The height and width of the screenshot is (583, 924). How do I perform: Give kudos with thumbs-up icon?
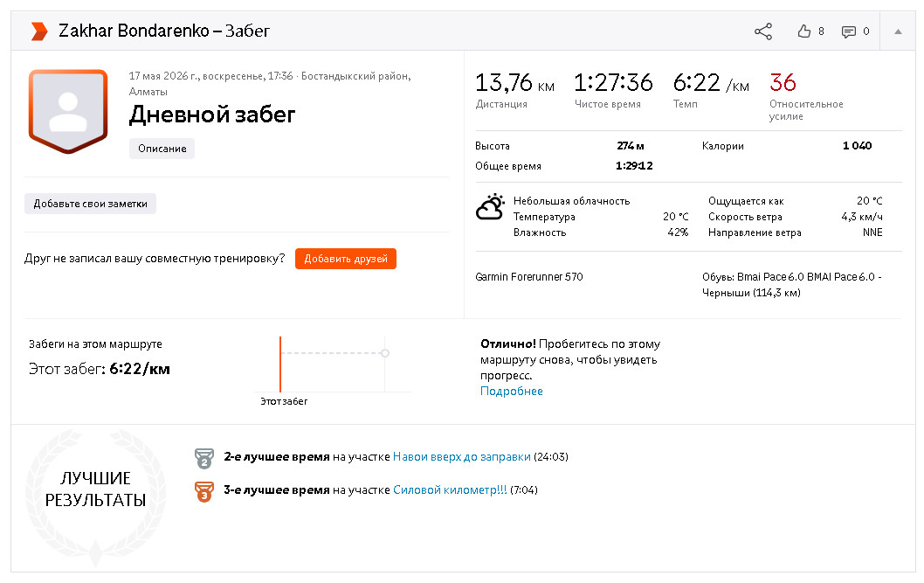coord(803,31)
